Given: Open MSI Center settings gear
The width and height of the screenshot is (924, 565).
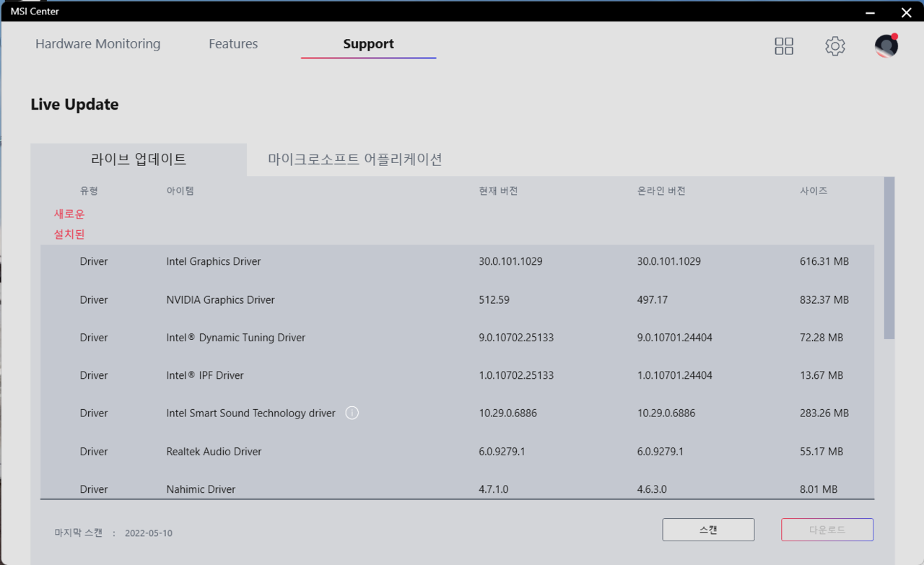Looking at the screenshot, I should (835, 46).
